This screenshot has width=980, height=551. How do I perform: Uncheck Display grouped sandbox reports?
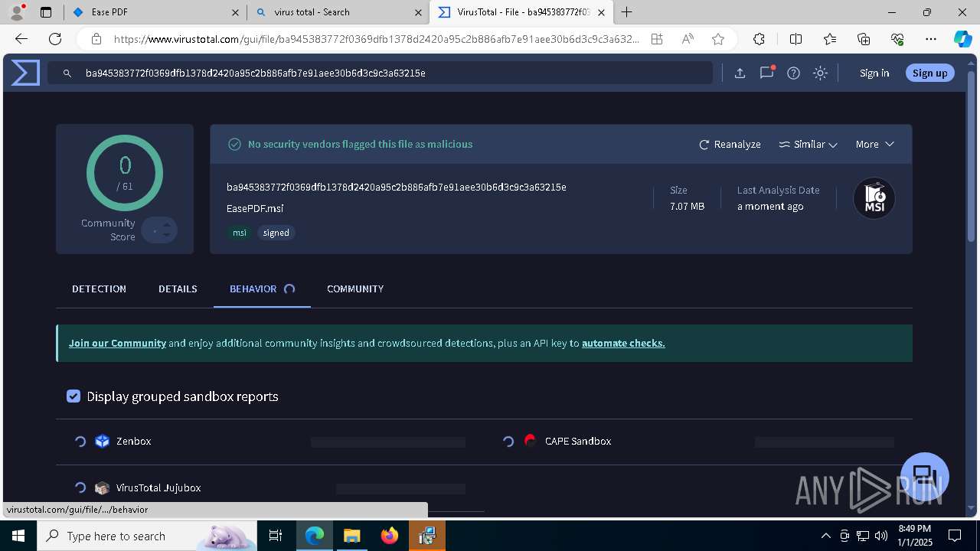pos(73,396)
